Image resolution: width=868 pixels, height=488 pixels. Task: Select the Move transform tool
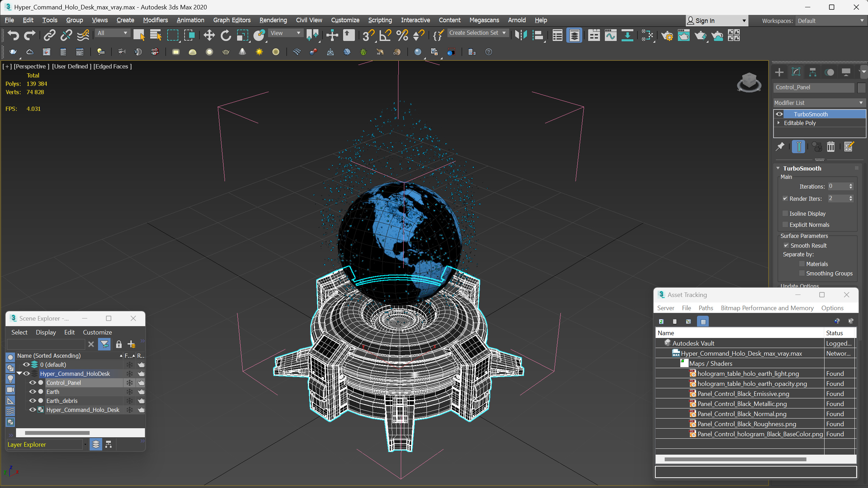coord(209,35)
